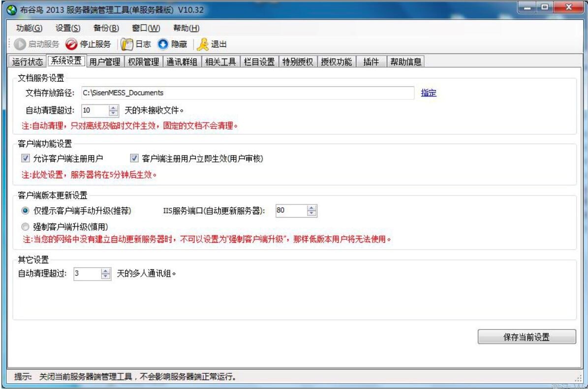Increase the multi-user group cleanup days

[x=106, y=271]
